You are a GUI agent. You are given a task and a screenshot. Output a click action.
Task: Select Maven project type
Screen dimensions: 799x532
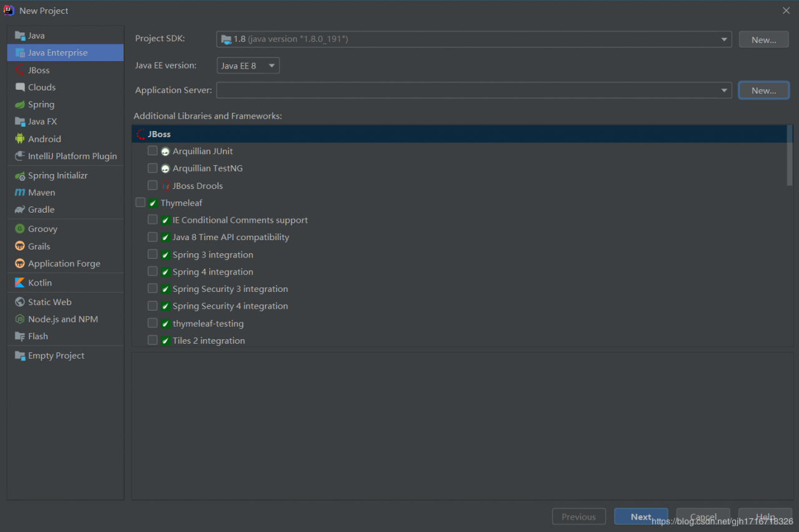click(x=66, y=193)
